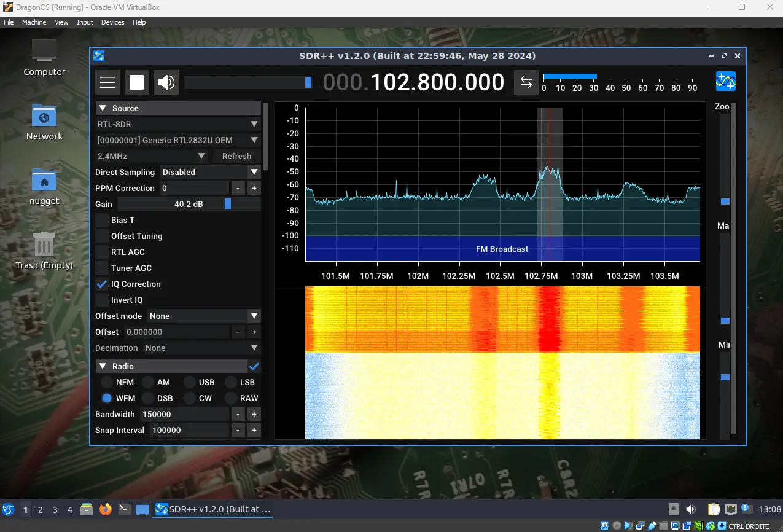
Task: Open the Machine menu
Action: (x=34, y=22)
